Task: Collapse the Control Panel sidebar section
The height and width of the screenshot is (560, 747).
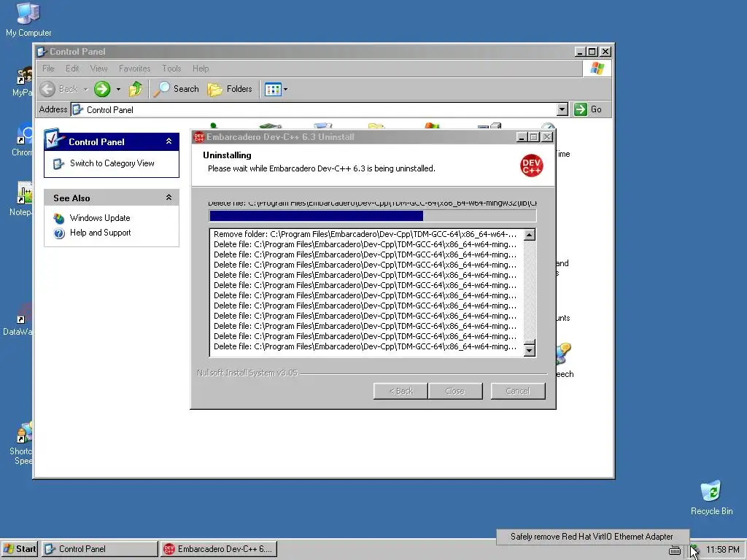Action: pos(169,141)
